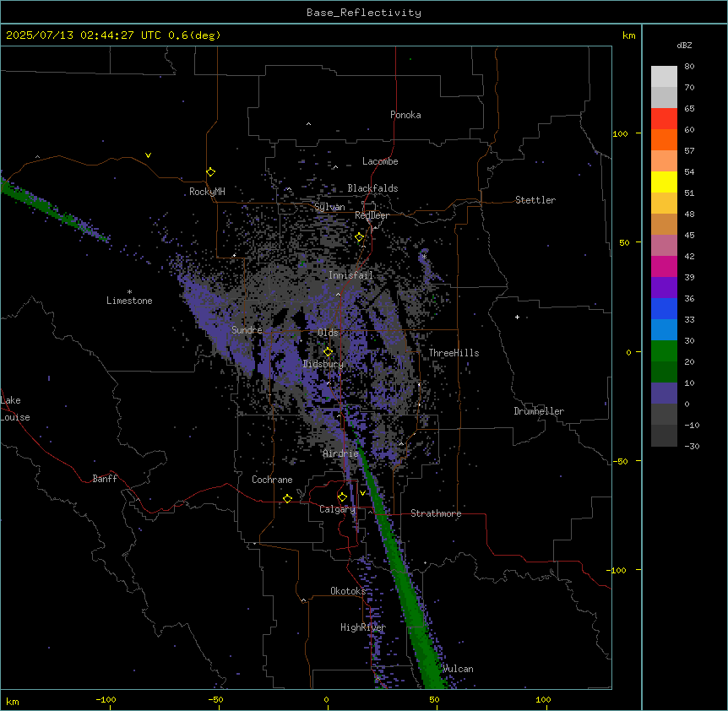Click the Base_Reflectivity title text
The image size is (728, 711).
point(364,13)
